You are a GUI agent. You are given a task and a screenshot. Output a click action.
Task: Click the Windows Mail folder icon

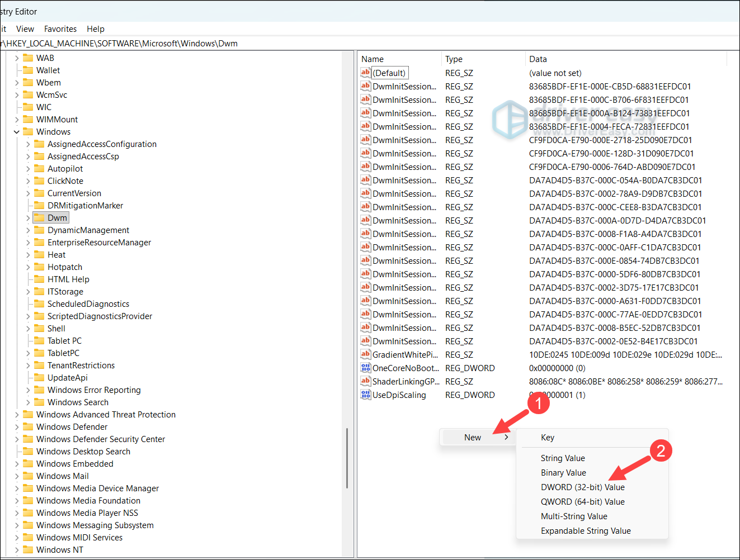tap(28, 476)
